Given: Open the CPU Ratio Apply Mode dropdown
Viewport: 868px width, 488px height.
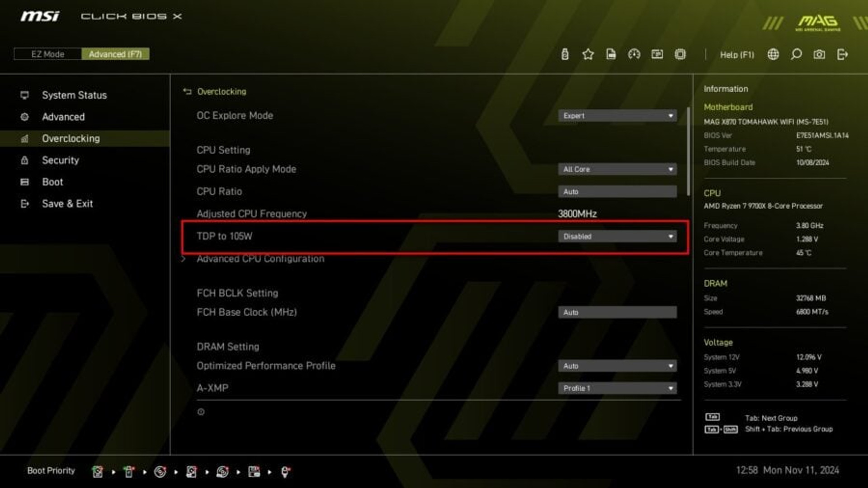Looking at the screenshot, I should [617, 169].
